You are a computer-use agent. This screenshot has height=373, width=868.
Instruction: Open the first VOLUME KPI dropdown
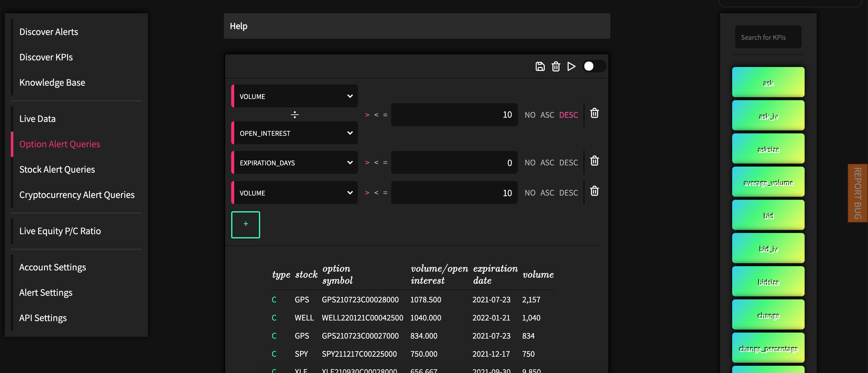[x=295, y=96]
